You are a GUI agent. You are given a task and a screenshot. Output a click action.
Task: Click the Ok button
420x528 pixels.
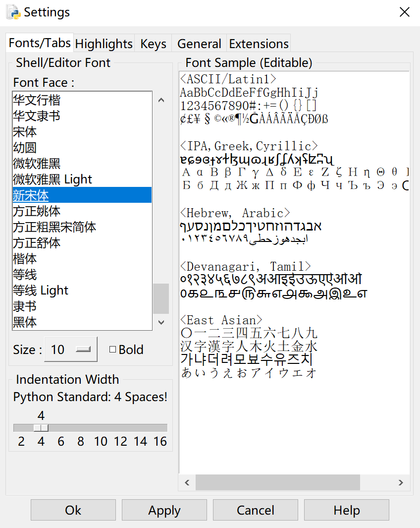click(x=73, y=510)
